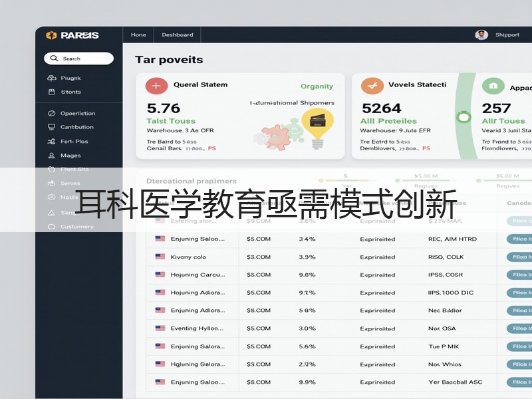
Task: Click the flag in Enjuning Adiors row
Action: click(160, 310)
